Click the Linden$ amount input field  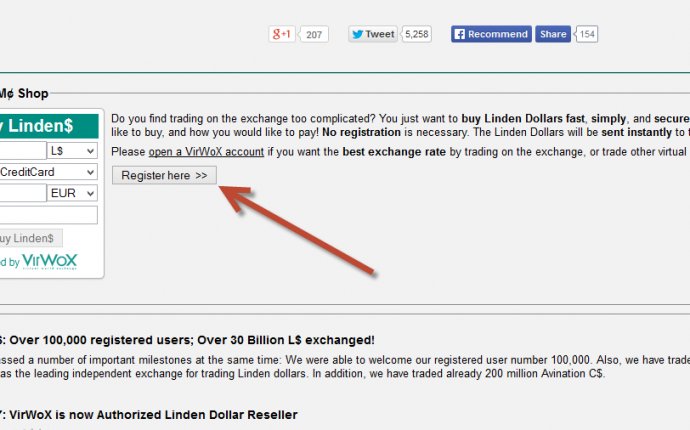pos(23,151)
